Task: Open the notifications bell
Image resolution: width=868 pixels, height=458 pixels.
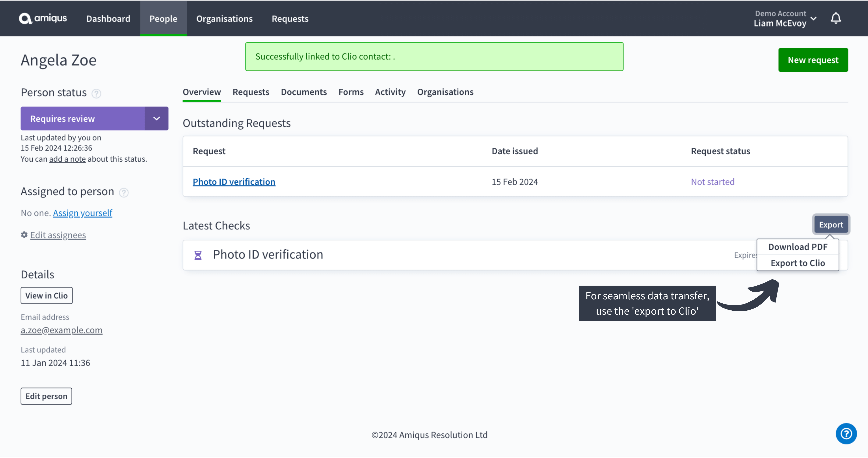Action: [836, 18]
